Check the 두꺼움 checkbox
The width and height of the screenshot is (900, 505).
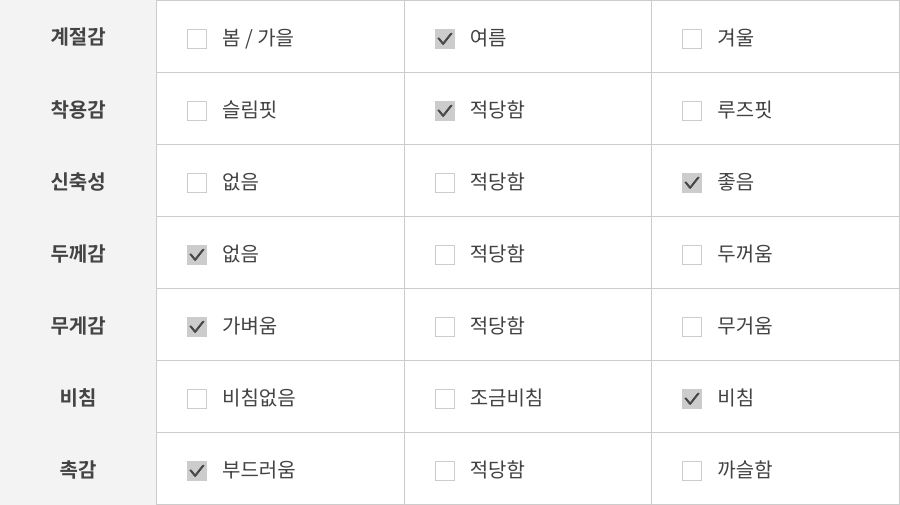(692, 255)
